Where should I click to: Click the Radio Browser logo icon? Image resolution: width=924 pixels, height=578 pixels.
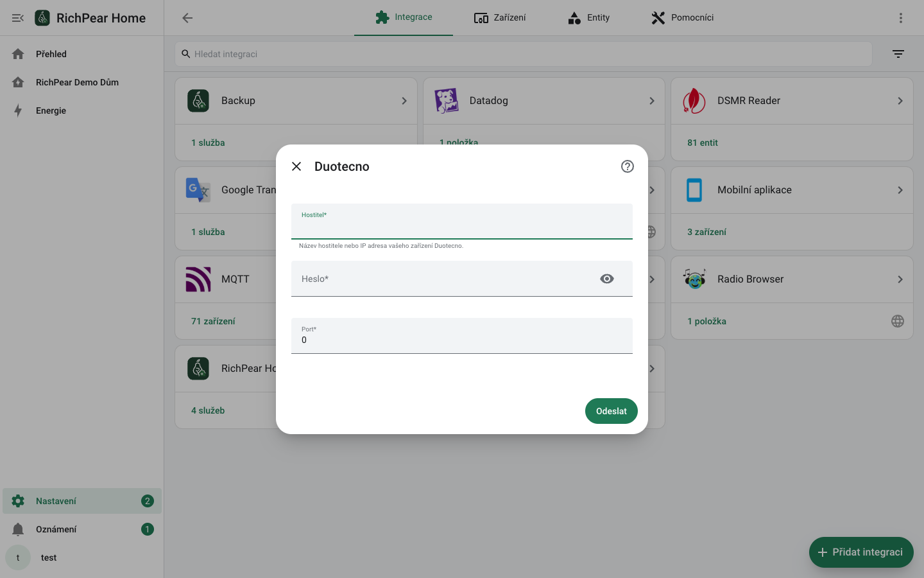pyautogui.click(x=694, y=279)
